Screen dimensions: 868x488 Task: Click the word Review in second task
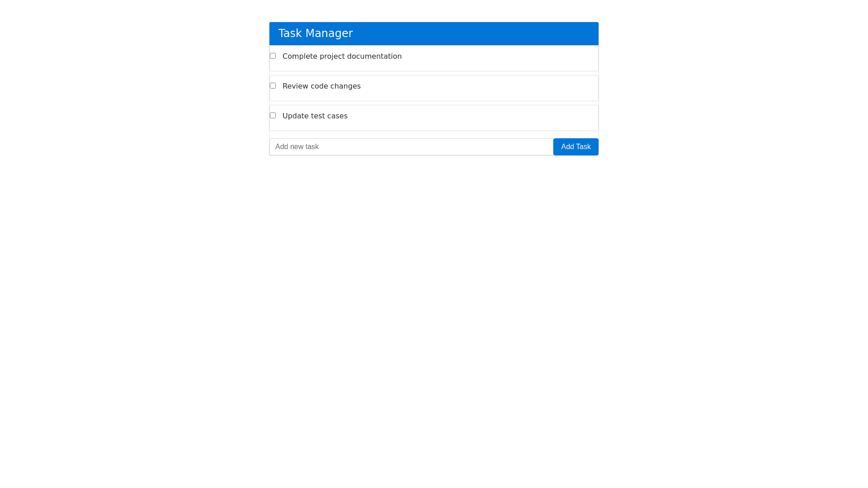point(295,86)
